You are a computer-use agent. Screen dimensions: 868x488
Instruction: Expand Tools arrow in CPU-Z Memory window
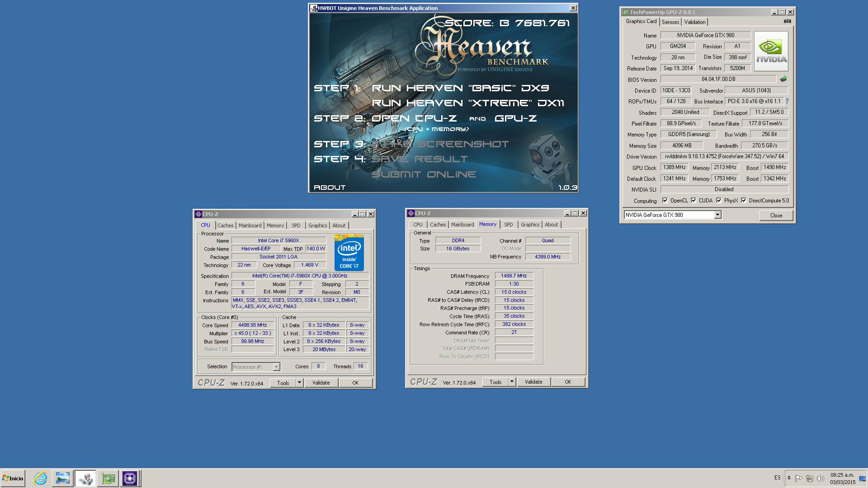click(512, 382)
